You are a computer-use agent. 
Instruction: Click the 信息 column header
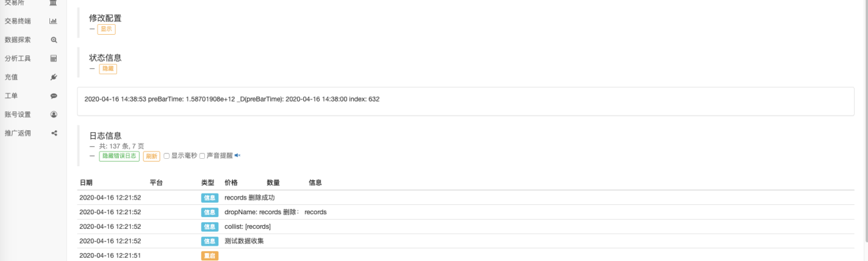(315, 182)
